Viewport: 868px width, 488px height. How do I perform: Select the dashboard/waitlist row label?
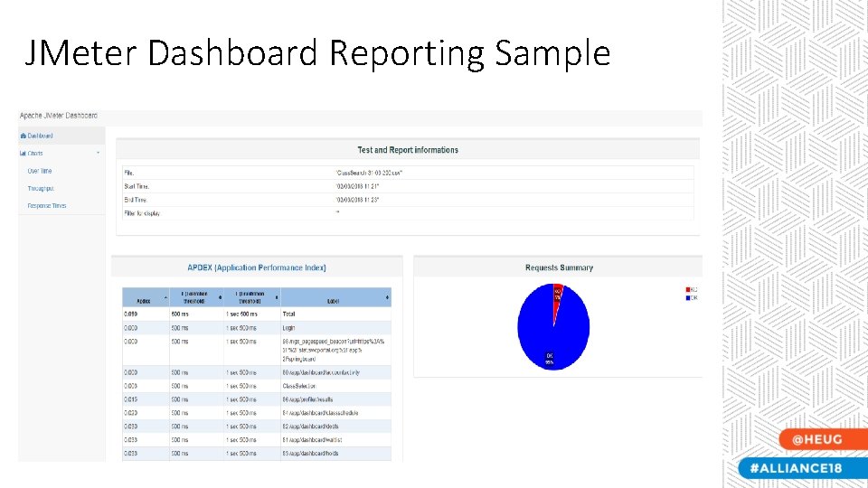[x=312, y=440]
